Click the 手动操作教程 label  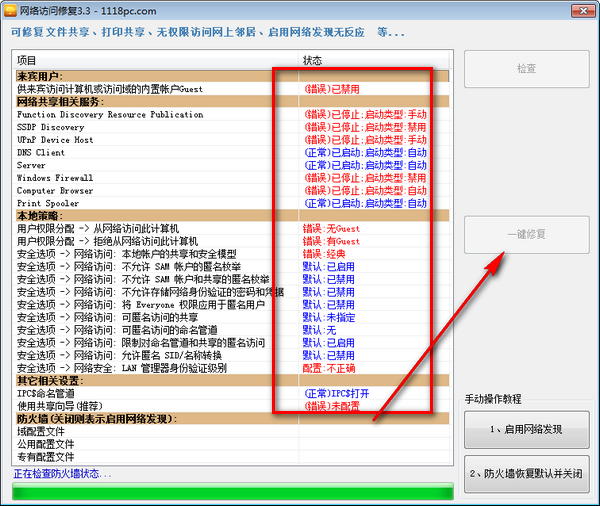click(493, 399)
